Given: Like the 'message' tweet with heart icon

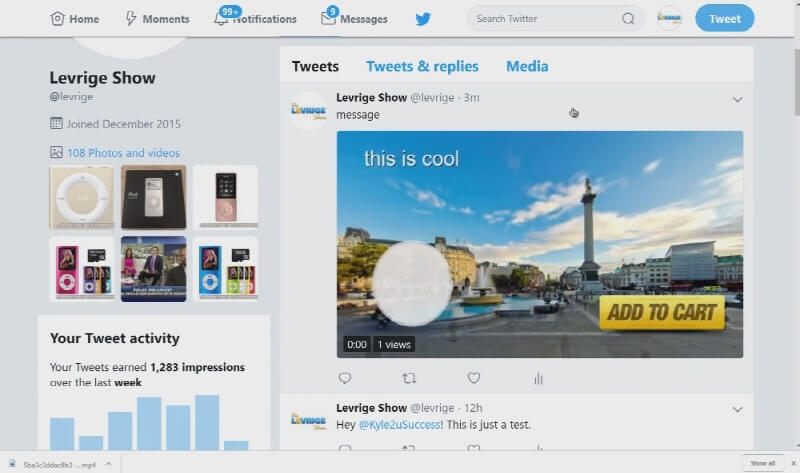Looking at the screenshot, I should (x=474, y=378).
